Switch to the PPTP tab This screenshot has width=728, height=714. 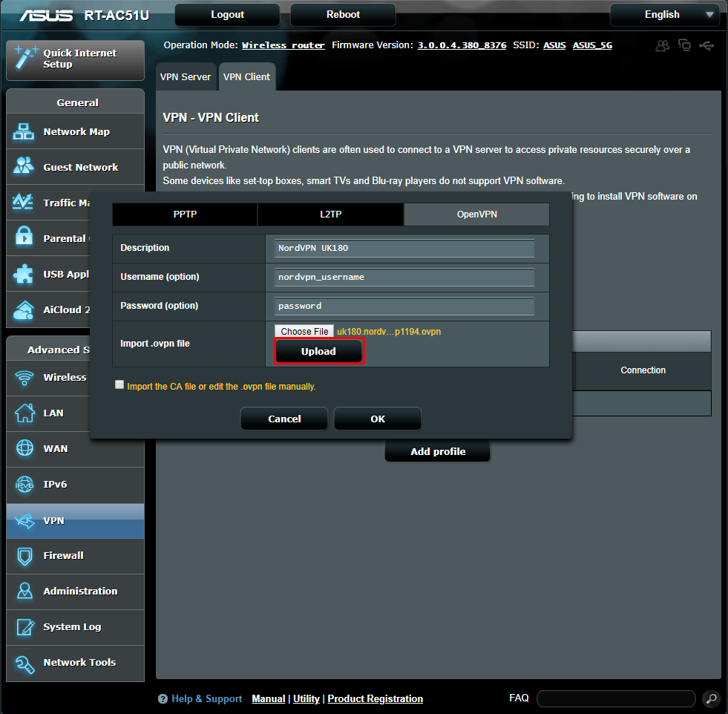tap(184, 214)
